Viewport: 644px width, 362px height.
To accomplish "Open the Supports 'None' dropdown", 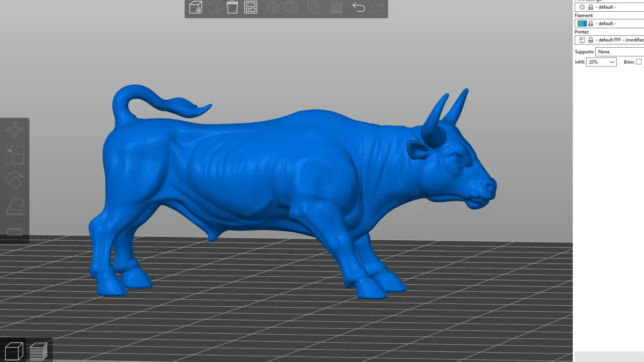I will coord(619,52).
